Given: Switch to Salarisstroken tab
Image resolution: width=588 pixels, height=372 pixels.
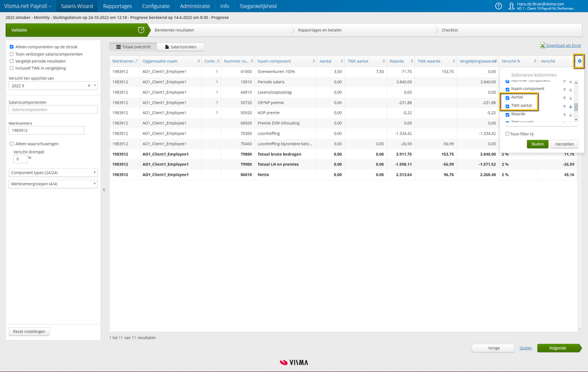Looking at the screenshot, I should (x=180, y=47).
